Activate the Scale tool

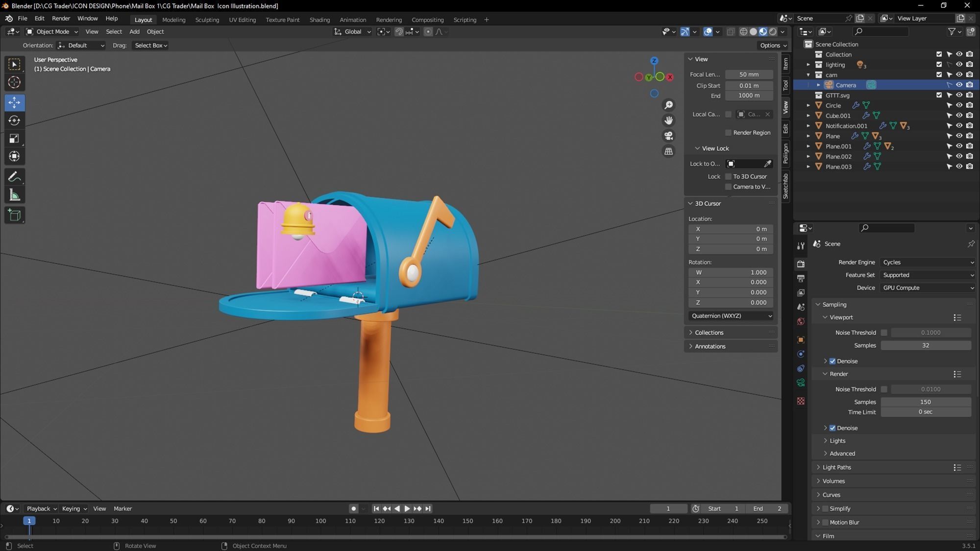[14, 139]
